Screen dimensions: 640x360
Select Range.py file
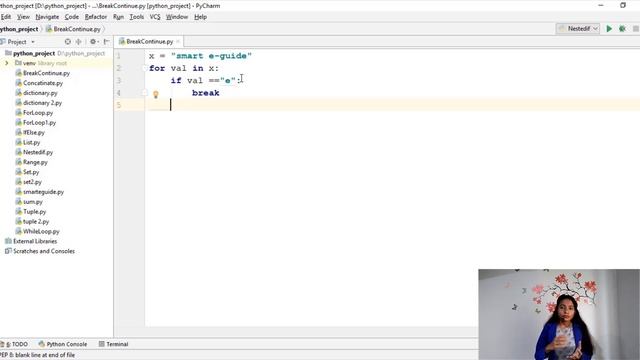coord(35,162)
